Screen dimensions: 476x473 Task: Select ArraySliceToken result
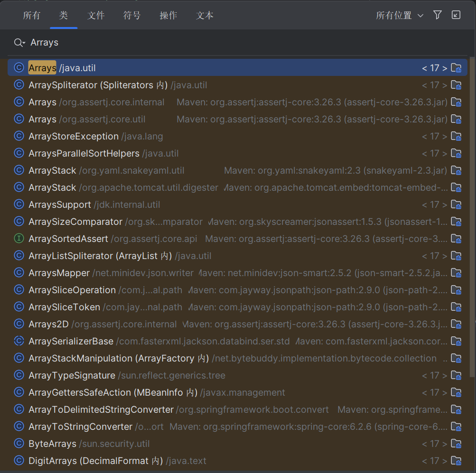(x=237, y=307)
